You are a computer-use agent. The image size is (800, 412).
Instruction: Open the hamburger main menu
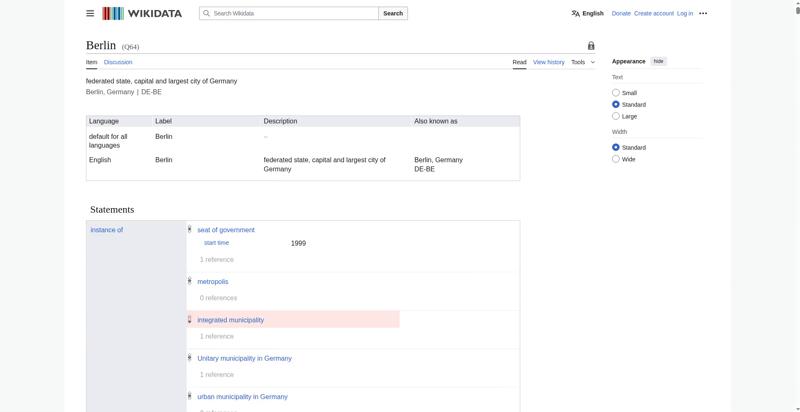click(x=90, y=13)
